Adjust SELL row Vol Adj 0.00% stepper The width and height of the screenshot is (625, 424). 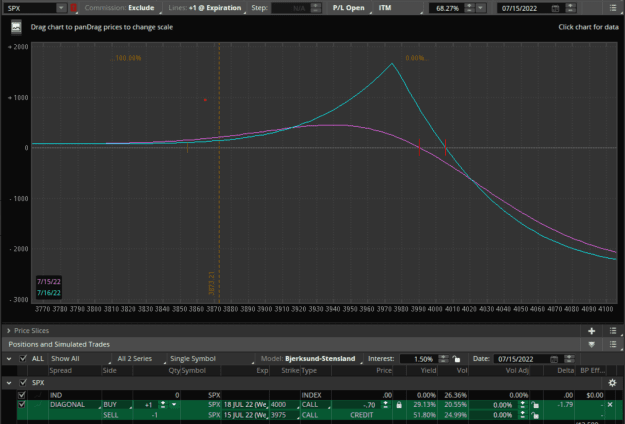click(523, 415)
